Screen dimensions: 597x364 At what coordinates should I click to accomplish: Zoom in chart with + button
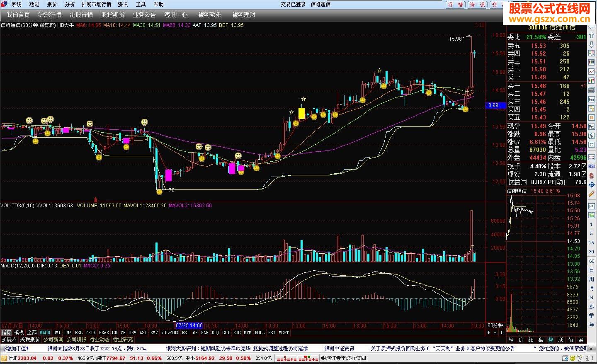488,332
